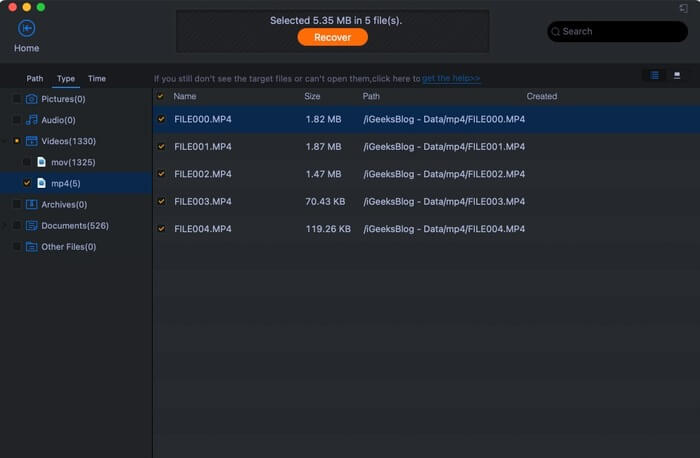Toggle the Other Files(0) checkbox

pyautogui.click(x=17, y=246)
